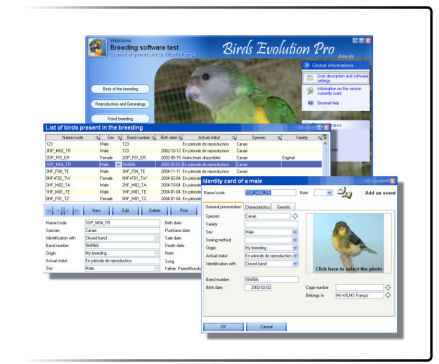This screenshot has width=439, height=364.
Task: Click Name/code field in identity card
Action: (x=270, y=193)
